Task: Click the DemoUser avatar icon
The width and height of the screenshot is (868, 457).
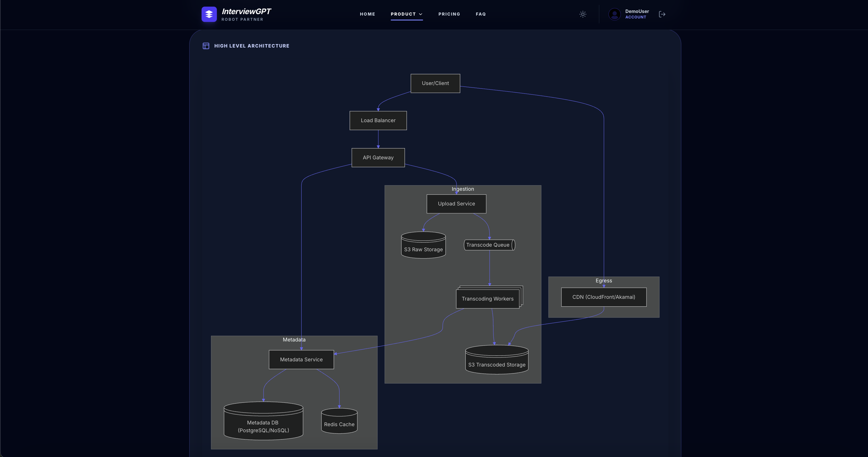Action: pyautogui.click(x=615, y=14)
